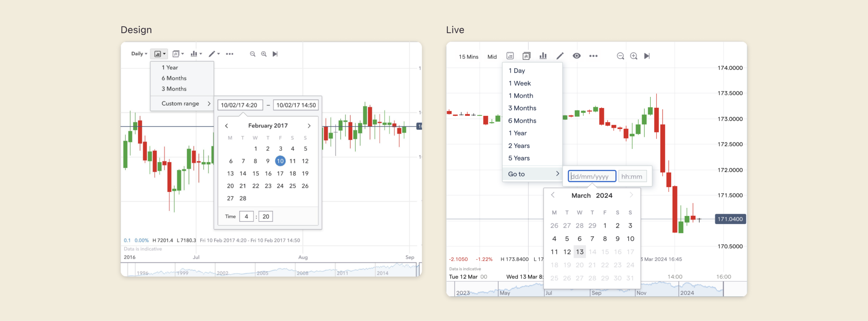Pick 28 in February 2017 calendar

243,198
